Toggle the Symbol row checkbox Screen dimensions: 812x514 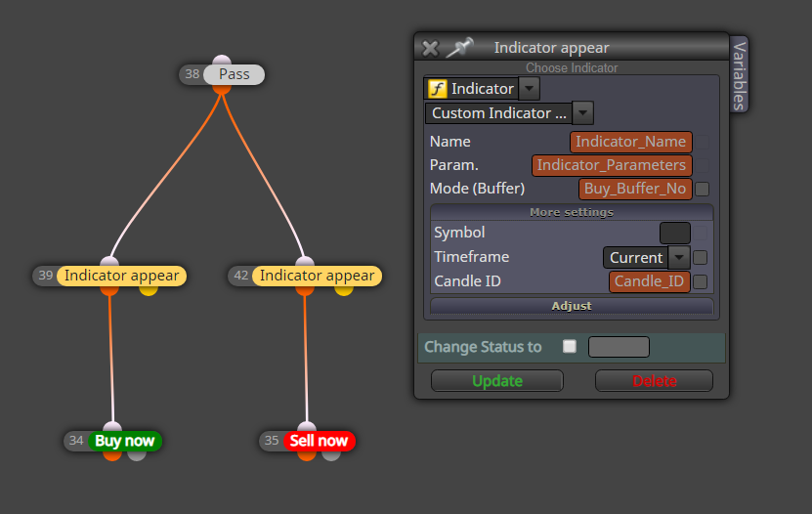point(701,233)
